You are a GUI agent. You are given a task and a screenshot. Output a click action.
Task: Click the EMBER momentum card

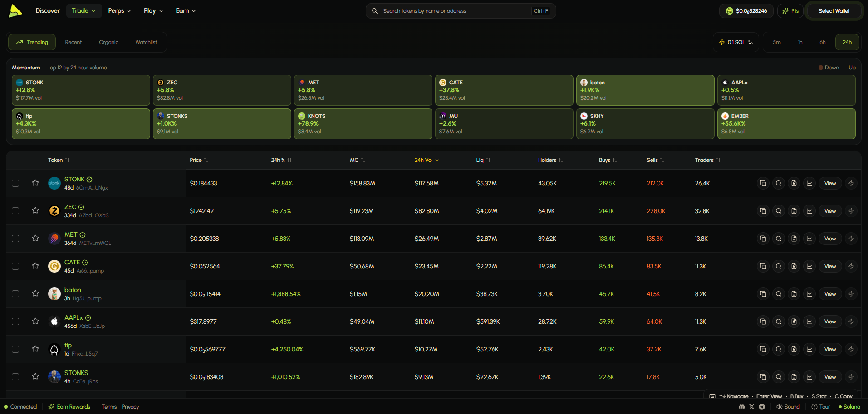(x=786, y=123)
